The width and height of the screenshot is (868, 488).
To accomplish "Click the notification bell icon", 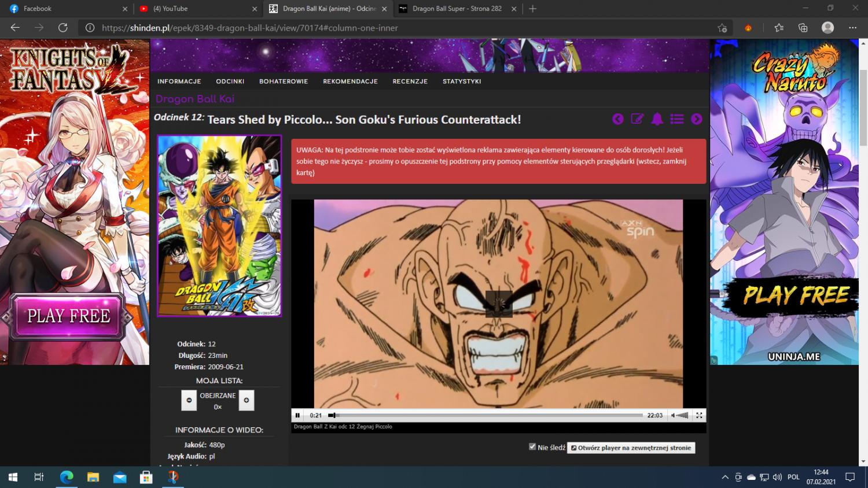I will click(x=657, y=119).
